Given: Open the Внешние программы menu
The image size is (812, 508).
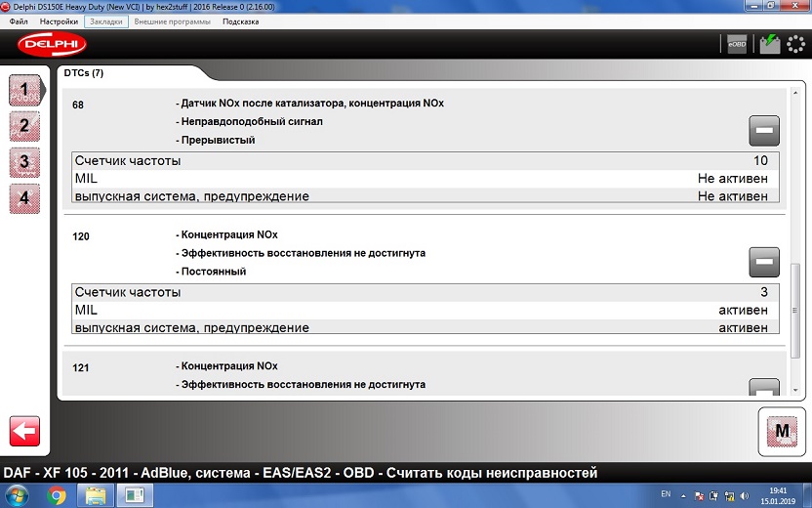Looking at the screenshot, I should (x=173, y=21).
